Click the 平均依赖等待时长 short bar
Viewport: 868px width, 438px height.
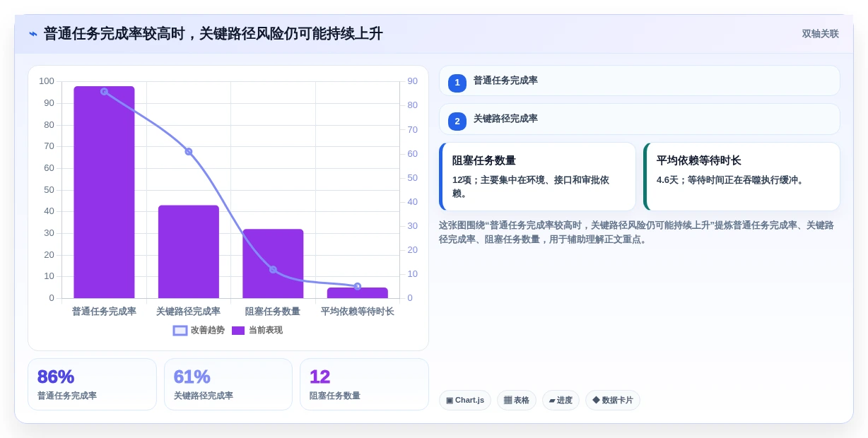tap(358, 292)
